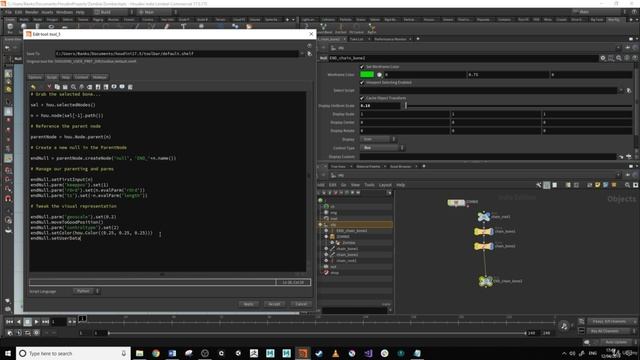
Task: Click the Type here to search box
Action: (73, 353)
